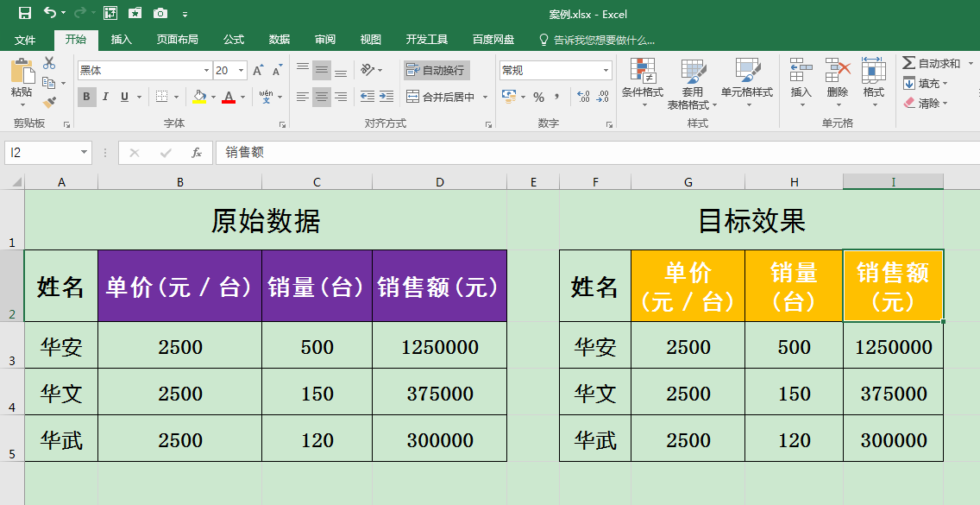The width and height of the screenshot is (980, 505).
Task: Open the fill color dropdown arrow
Action: click(213, 97)
